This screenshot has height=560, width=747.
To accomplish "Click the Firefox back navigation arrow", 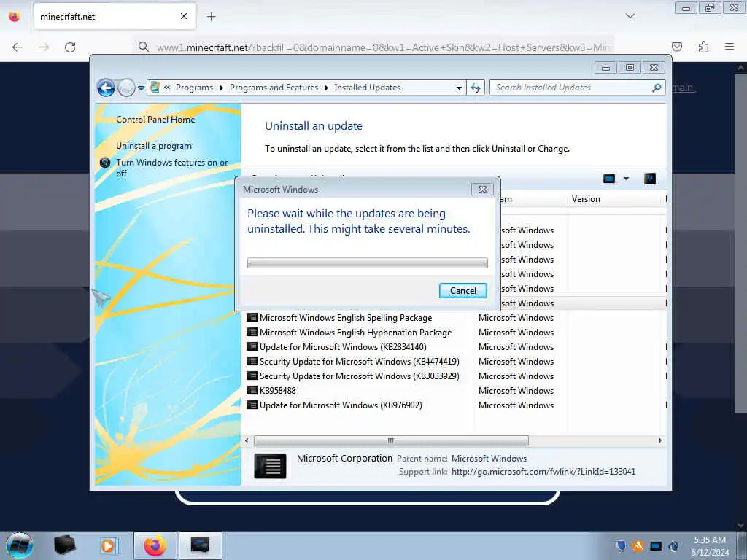I will tap(18, 47).
